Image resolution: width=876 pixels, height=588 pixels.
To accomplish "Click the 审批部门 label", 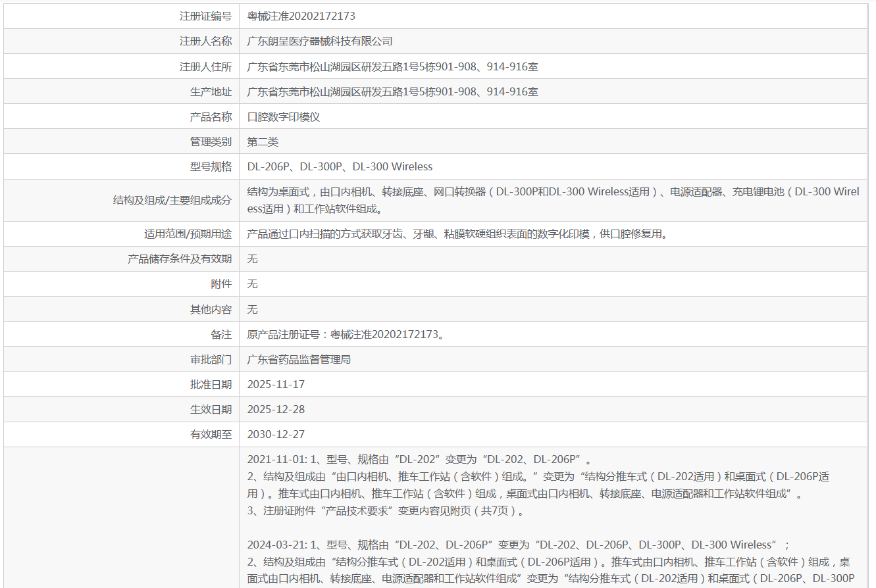I will pos(211,359).
